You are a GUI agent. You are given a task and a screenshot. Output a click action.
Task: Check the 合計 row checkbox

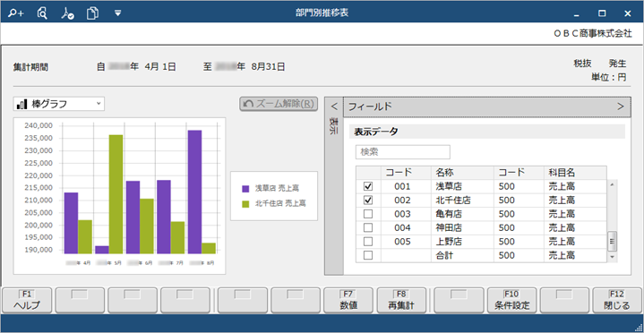click(x=368, y=255)
